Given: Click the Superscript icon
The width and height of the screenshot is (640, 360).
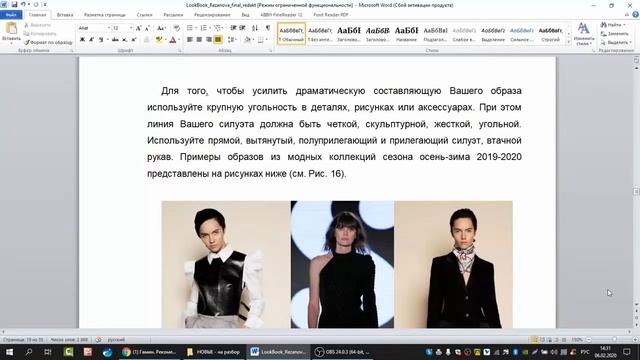Looking at the screenshot, I should coord(133,40).
